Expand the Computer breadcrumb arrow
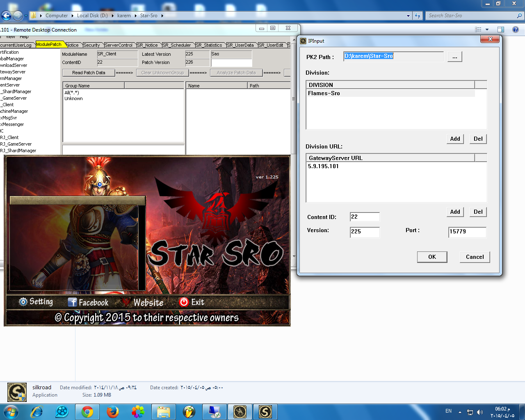525x420 pixels. (72, 16)
